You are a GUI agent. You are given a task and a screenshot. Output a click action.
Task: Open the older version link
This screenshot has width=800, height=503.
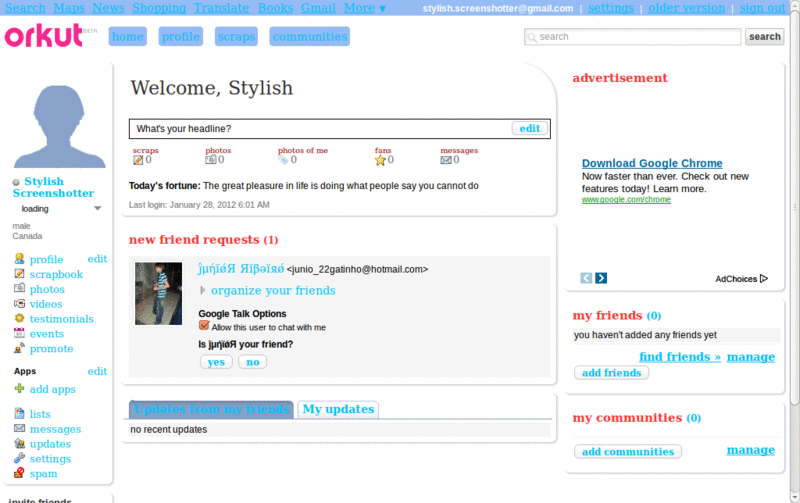686,8
